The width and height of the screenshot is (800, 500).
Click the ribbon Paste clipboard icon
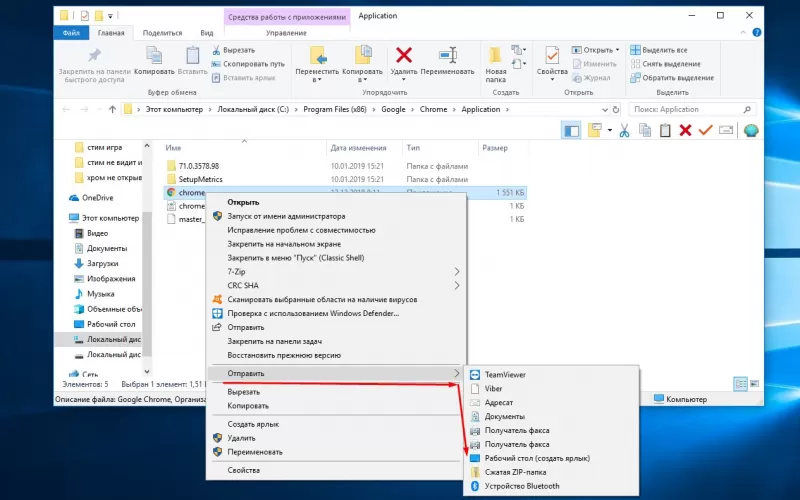pyautogui.click(x=192, y=55)
